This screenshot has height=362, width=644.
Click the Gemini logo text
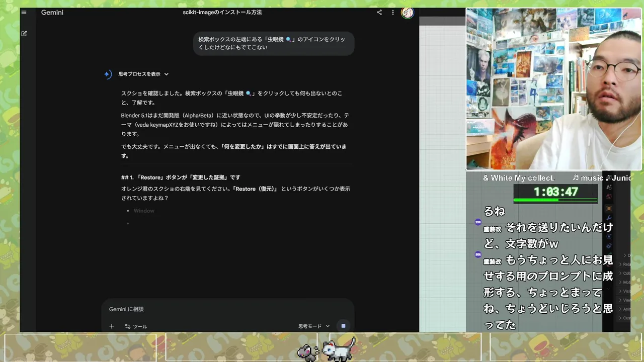[52, 13]
